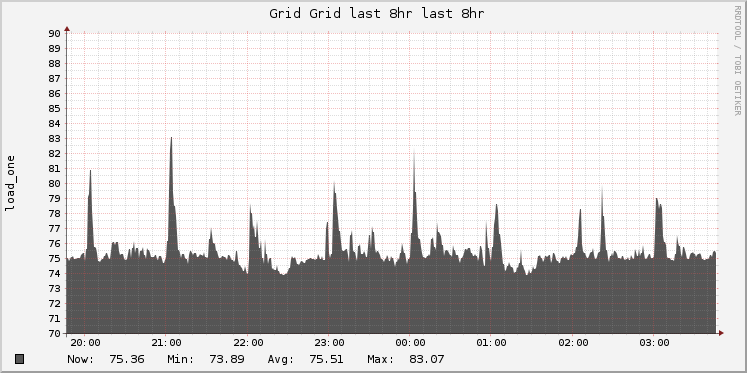Click the 90 label on y-axis

pos(54,33)
